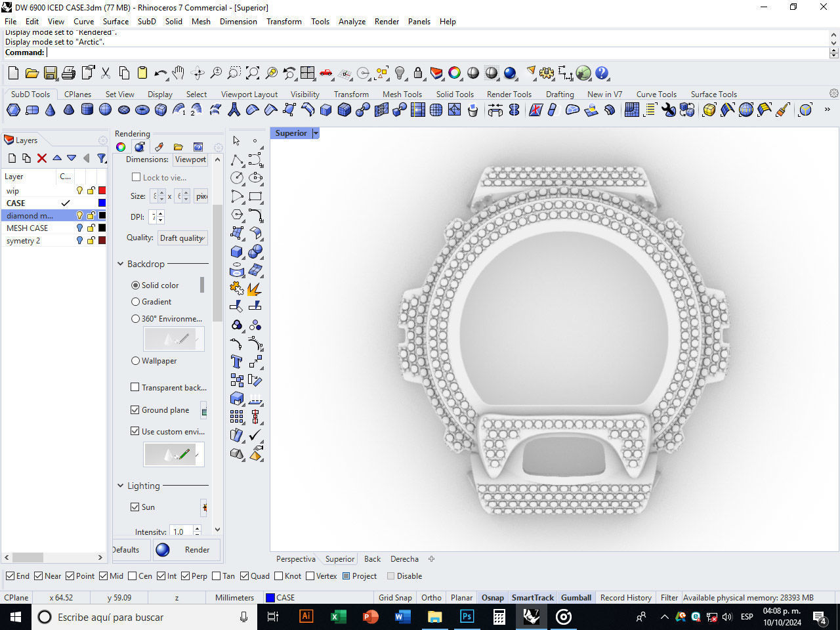Switch to the Perspectiva viewport tab
This screenshot has width=840, height=630.
pos(296,559)
